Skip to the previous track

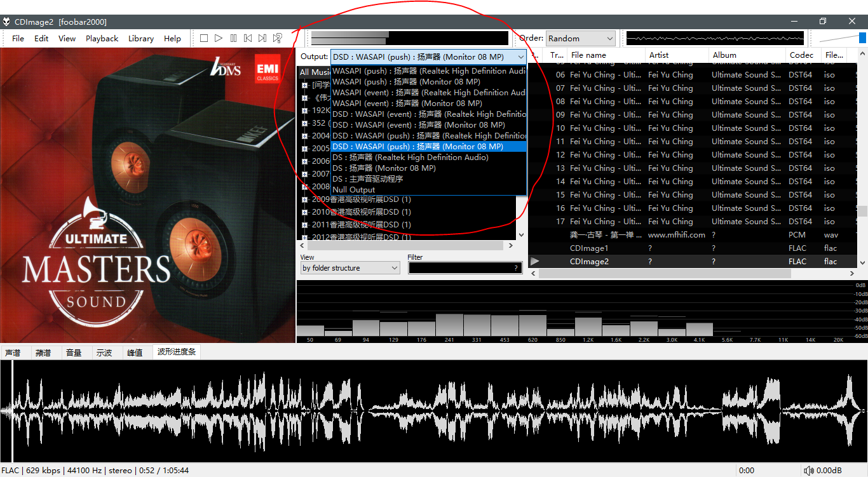248,38
